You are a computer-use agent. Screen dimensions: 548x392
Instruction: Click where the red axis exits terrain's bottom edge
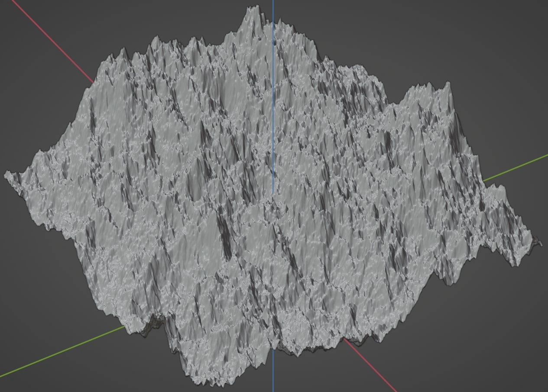click(345, 340)
